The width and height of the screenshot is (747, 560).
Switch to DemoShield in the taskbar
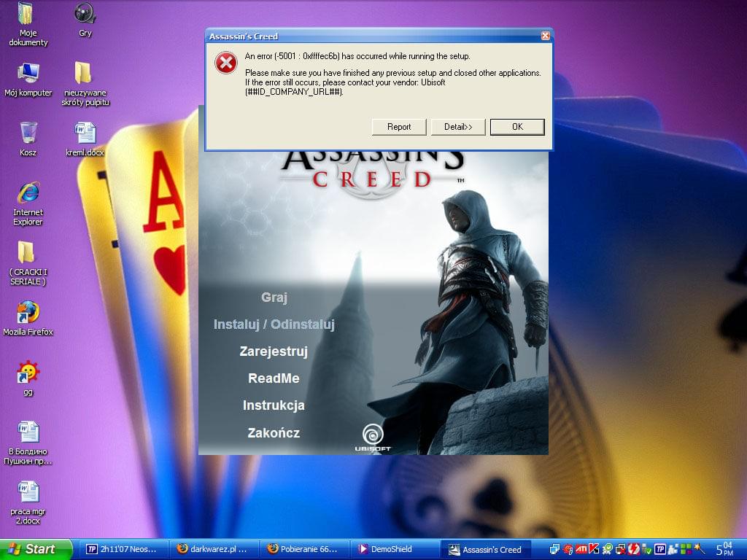(395, 549)
